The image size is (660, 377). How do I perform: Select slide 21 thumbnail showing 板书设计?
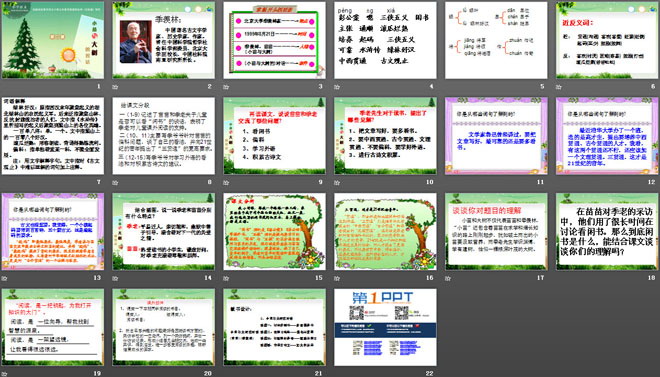pyautogui.click(x=274, y=327)
